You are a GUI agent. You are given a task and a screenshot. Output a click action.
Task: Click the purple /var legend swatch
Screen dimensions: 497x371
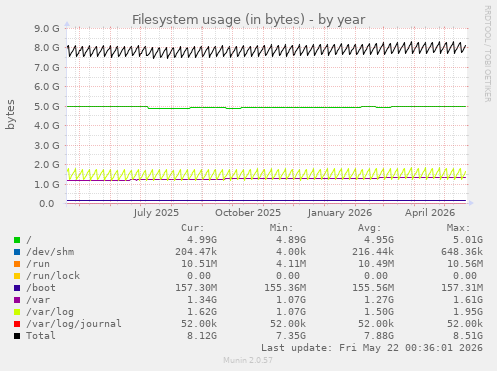[x=17, y=300]
